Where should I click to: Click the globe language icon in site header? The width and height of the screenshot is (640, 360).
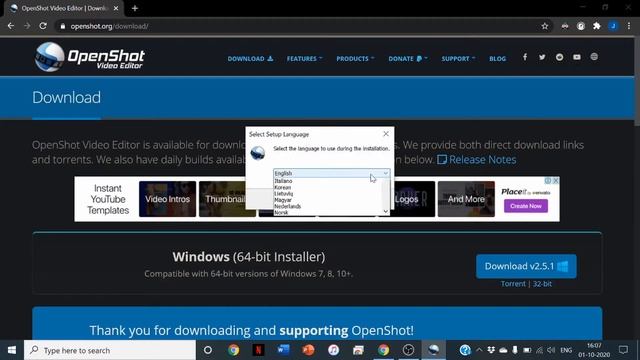click(x=594, y=57)
